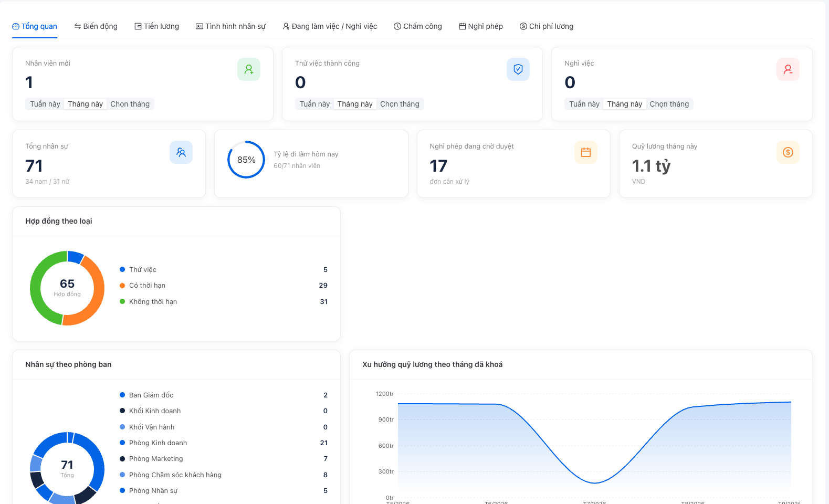Open the Biến động tab
This screenshot has height=504, width=829.
click(96, 26)
